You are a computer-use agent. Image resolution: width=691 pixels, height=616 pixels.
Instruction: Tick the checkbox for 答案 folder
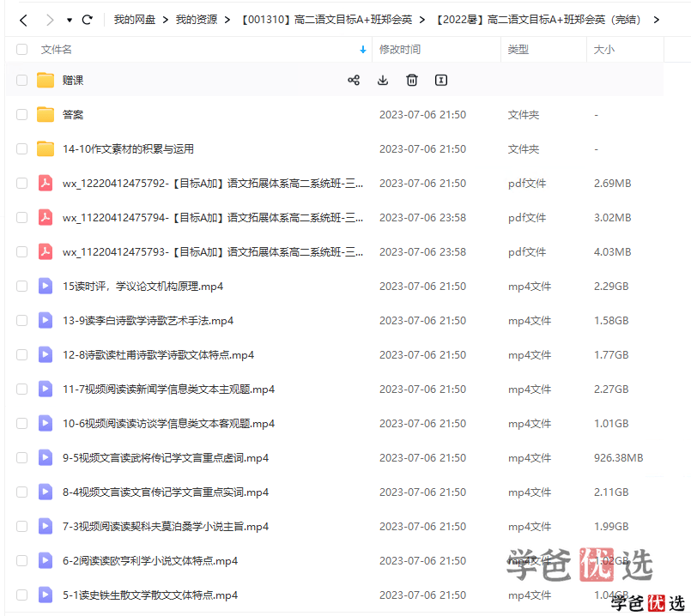point(21,114)
